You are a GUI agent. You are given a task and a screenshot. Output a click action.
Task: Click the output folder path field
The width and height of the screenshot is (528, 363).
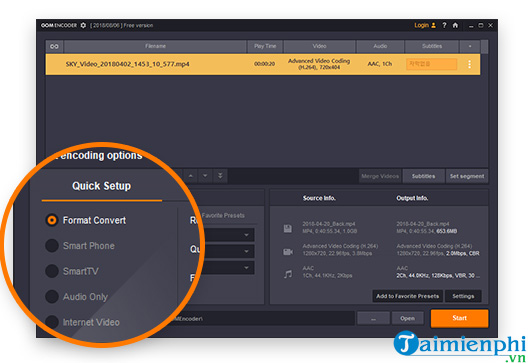pos(263,319)
